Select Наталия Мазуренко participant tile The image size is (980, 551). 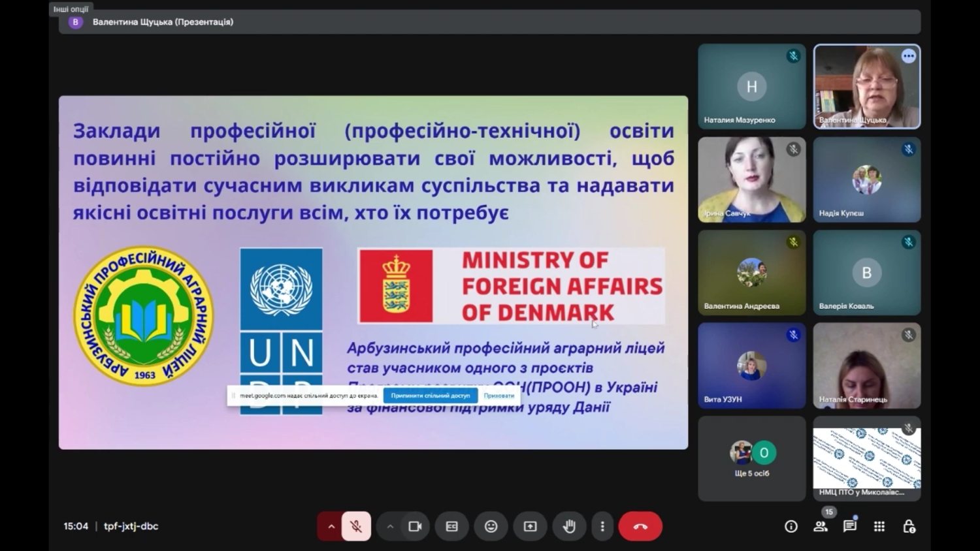(752, 86)
